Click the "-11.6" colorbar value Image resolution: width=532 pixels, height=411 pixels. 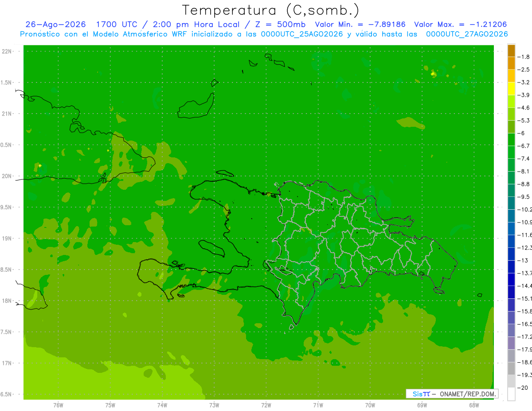coord(524,235)
